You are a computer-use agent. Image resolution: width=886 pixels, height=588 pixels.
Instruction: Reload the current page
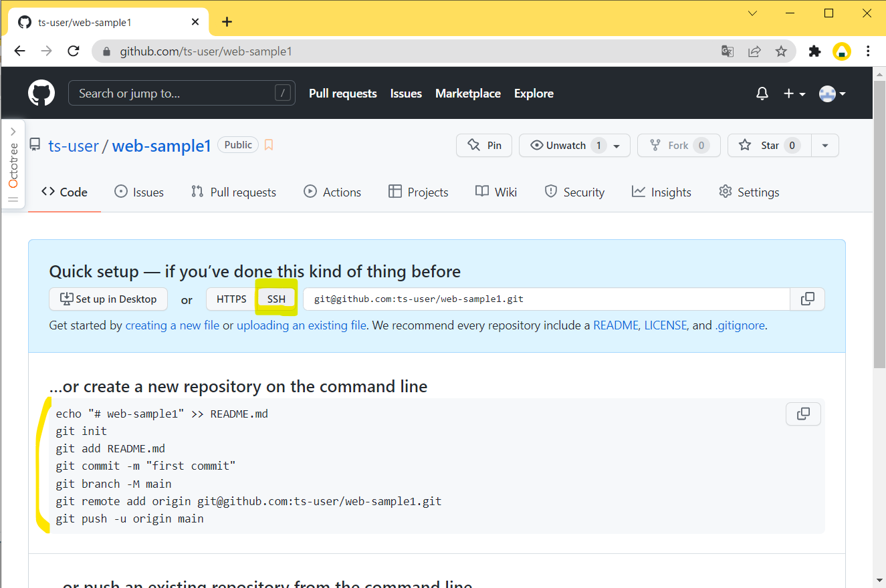(74, 51)
